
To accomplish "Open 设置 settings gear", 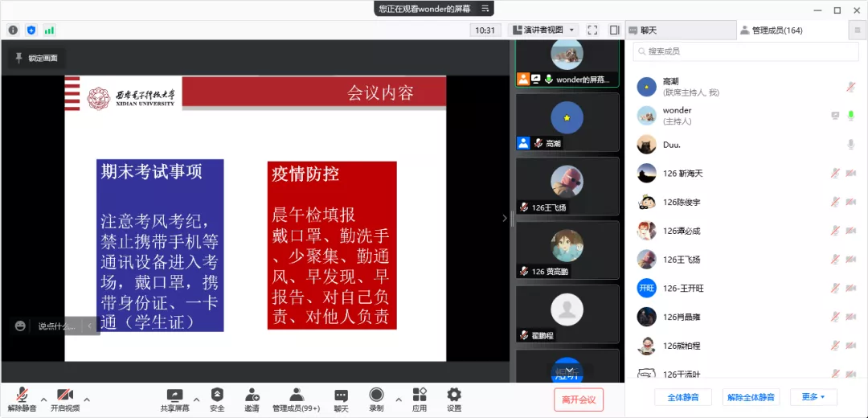I will [x=454, y=395].
